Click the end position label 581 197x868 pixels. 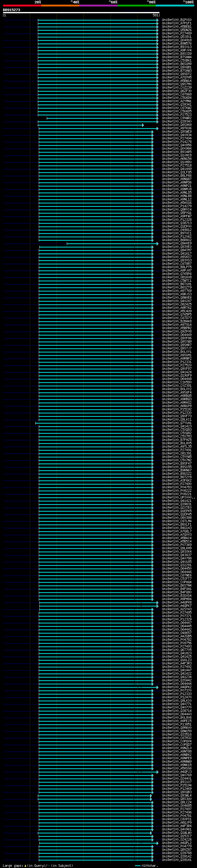[x=155, y=15]
